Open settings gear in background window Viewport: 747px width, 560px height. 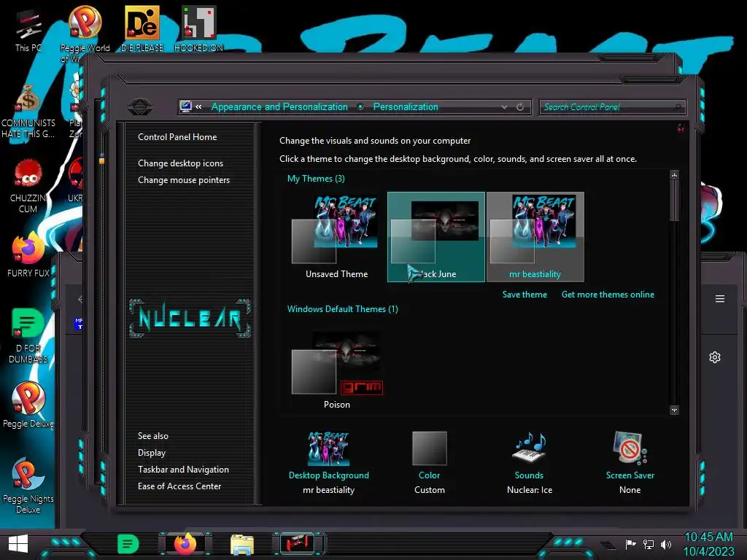(x=715, y=357)
